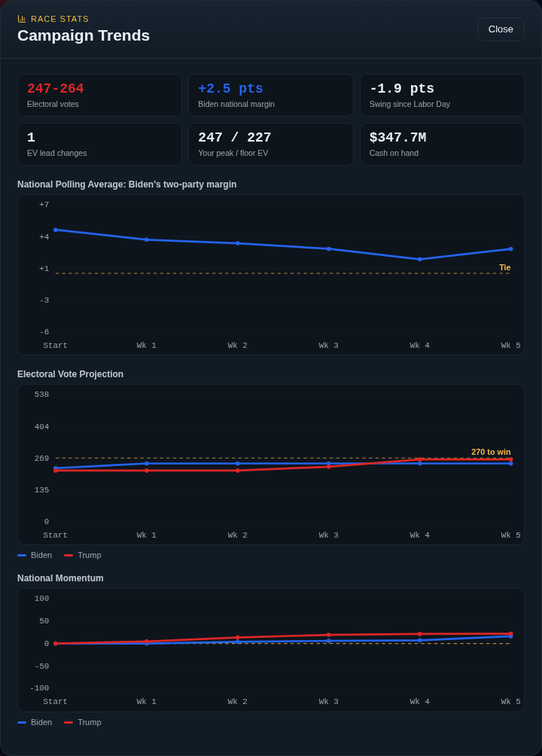Click Trump legend under National Momentum
This screenshot has width=542, height=756.
pyautogui.click(x=83, y=722)
